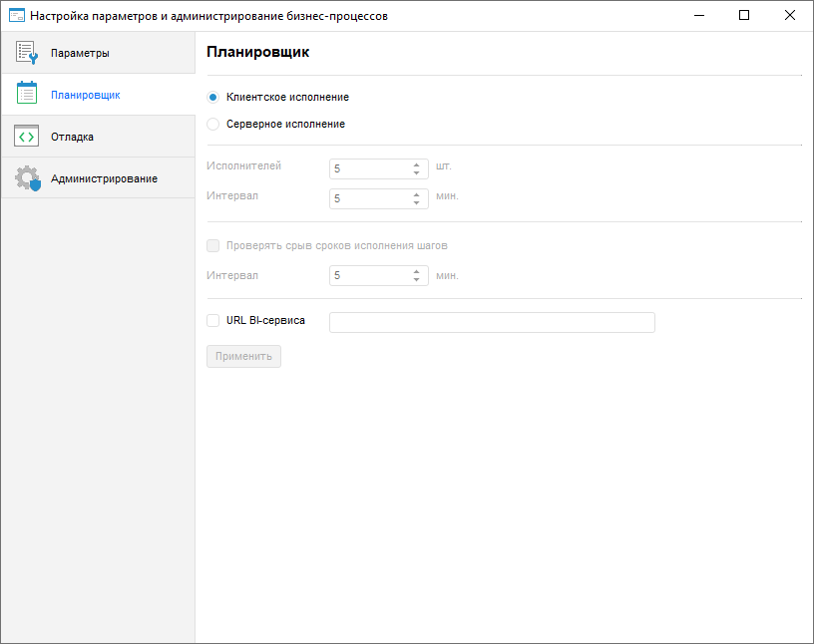Decrease Исполнителей value with down arrow
Viewport: 814px width, 644px height.
[x=416, y=173]
